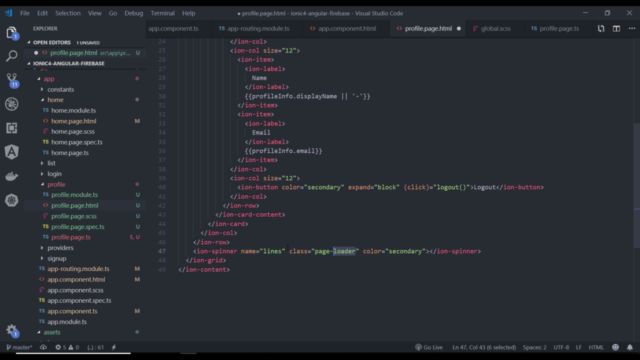Click the open changes icon in editor toolbar
This screenshot has height=360, width=640.
(601, 29)
